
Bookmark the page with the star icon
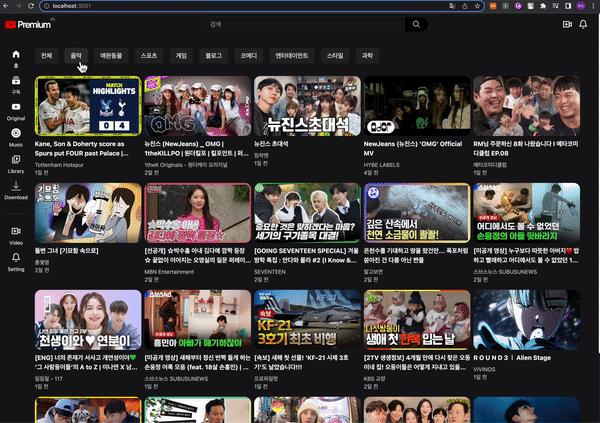[477, 6]
